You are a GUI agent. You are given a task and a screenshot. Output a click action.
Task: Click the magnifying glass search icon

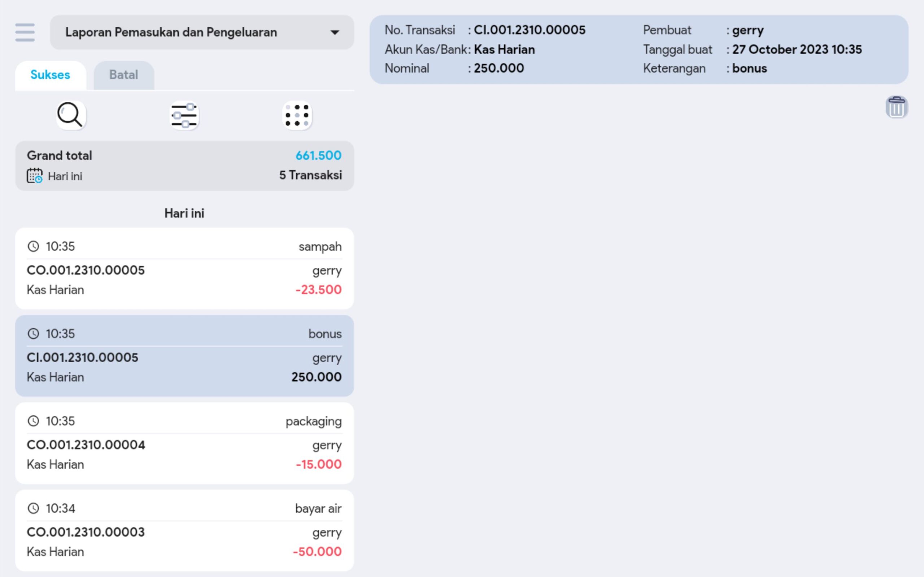pos(71,115)
